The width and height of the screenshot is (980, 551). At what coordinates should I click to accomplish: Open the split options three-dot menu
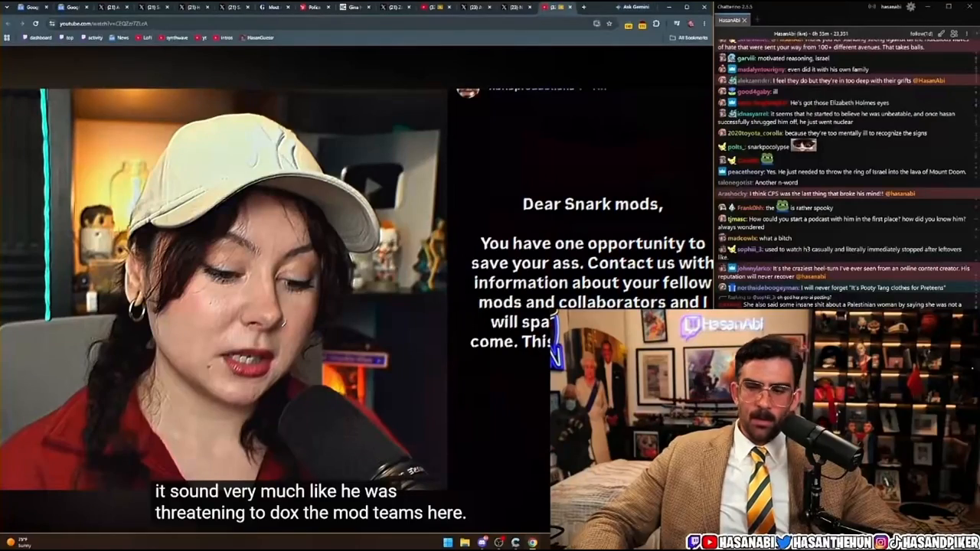966,34
